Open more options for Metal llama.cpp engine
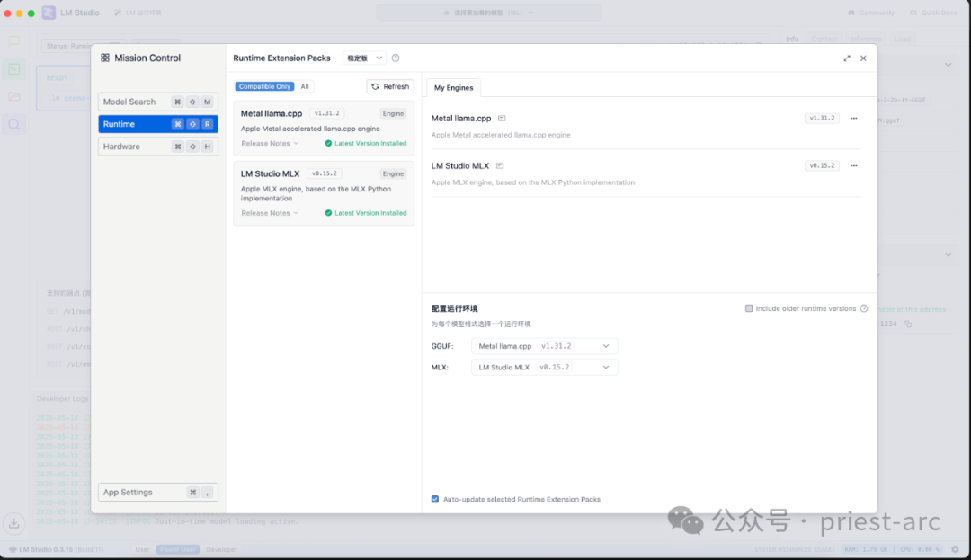This screenshot has height=560, width=971. point(854,118)
